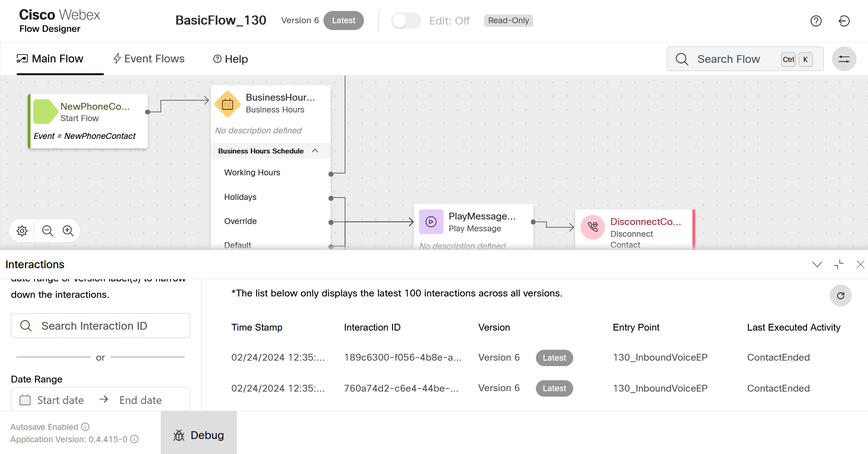Click the Main Flow tab icon
The image size is (868, 454).
click(22, 59)
